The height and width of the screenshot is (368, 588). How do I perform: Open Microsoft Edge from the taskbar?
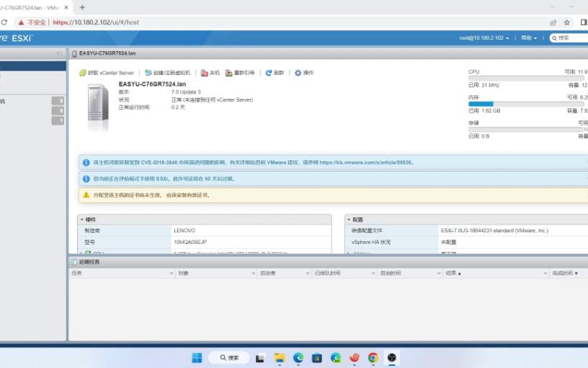point(298,358)
